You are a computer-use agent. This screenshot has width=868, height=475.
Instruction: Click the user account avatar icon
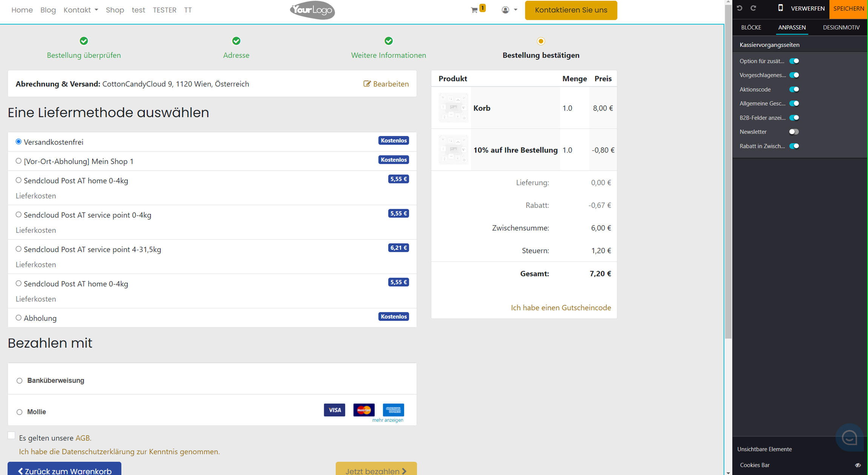(x=505, y=10)
